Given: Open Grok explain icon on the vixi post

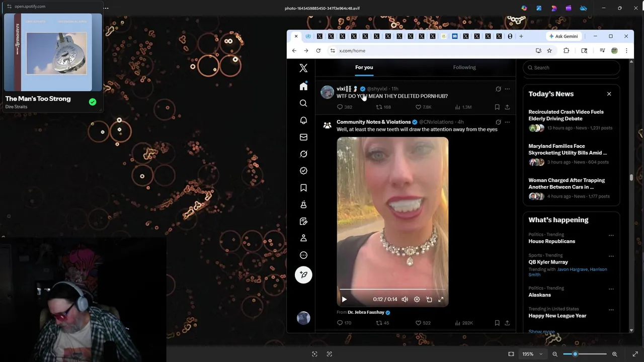Looking at the screenshot, I should 498,89.
